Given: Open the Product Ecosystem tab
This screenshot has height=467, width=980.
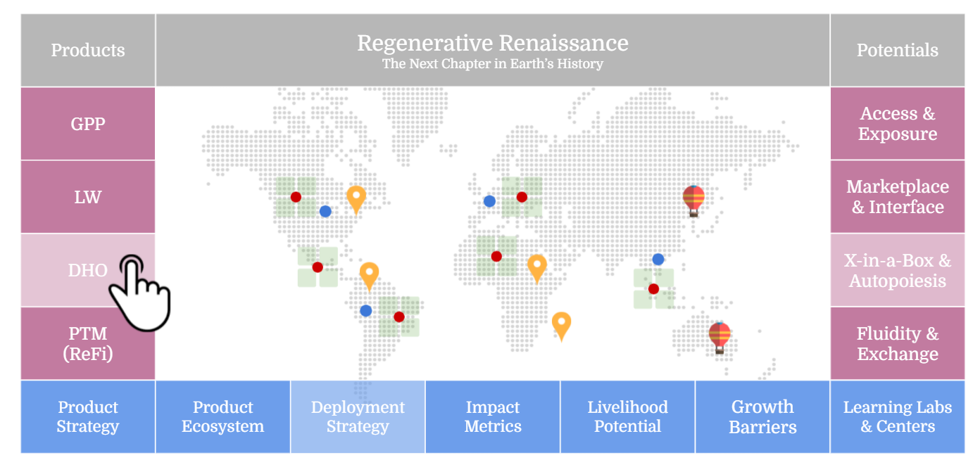Looking at the screenshot, I should click(222, 416).
